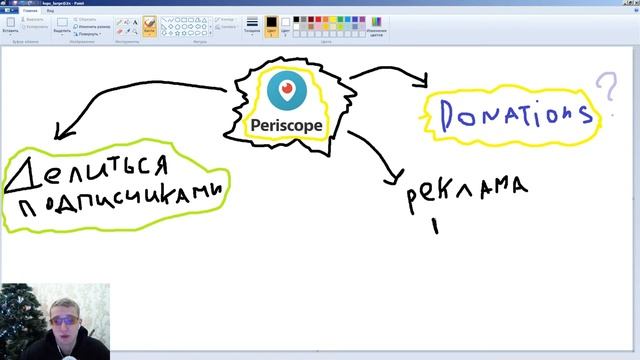Choose the Right triangle shape
The width and height of the screenshot is (640, 360).
pos(164,27)
